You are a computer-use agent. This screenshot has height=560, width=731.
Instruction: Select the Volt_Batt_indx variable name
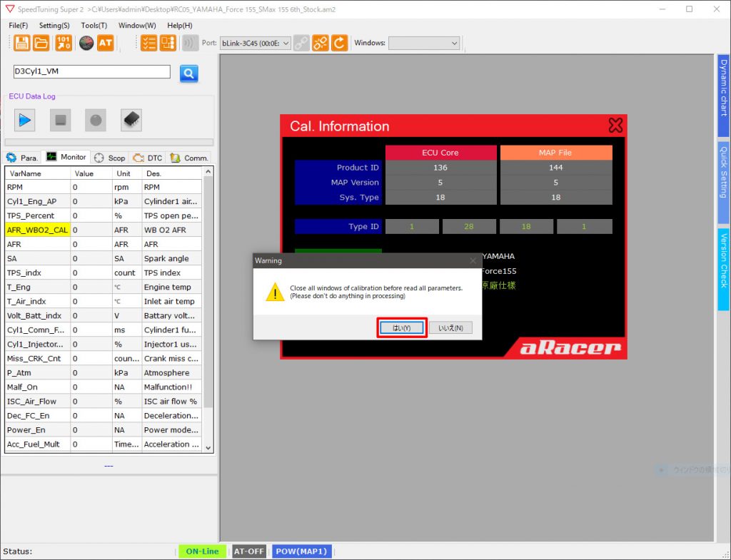click(x=38, y=315)
